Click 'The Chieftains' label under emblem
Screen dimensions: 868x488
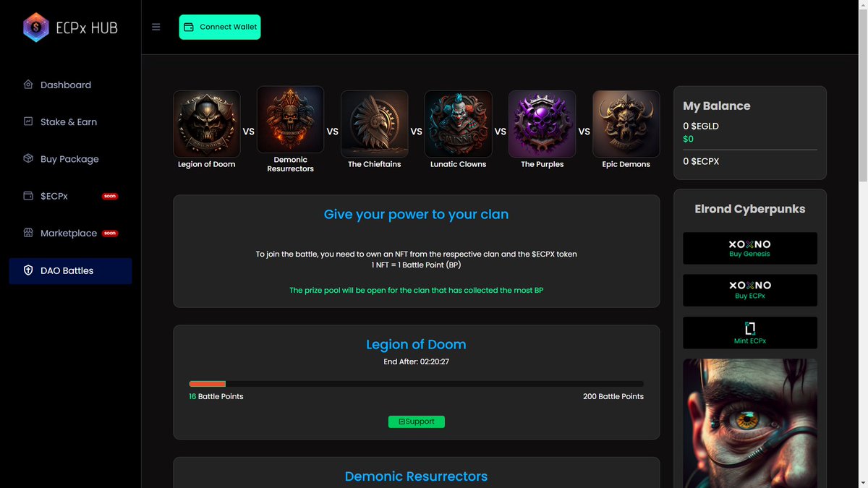pos(375,164)
